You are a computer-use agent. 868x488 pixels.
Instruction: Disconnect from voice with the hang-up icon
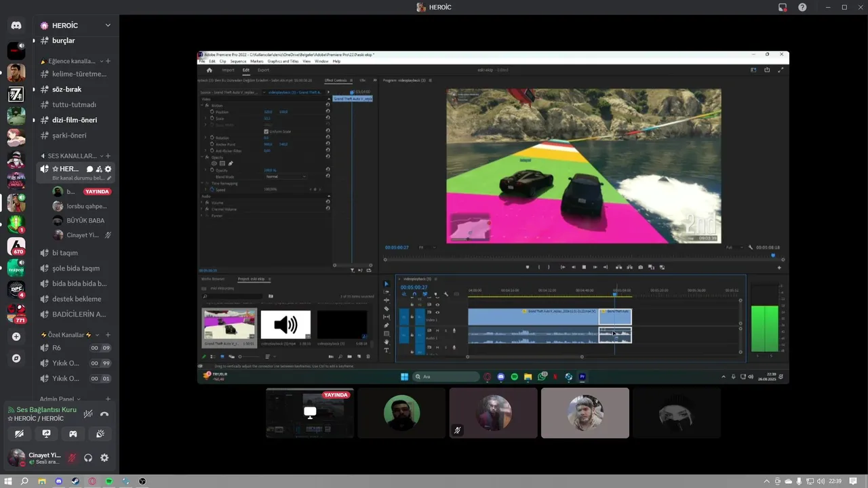104,413
